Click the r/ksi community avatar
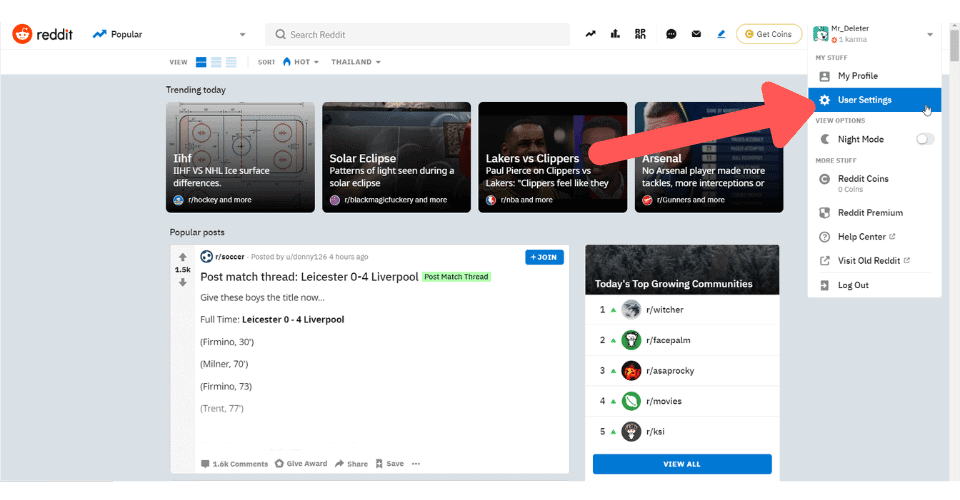960x500 pixels. pyautogui.click(x=631, y=431)
